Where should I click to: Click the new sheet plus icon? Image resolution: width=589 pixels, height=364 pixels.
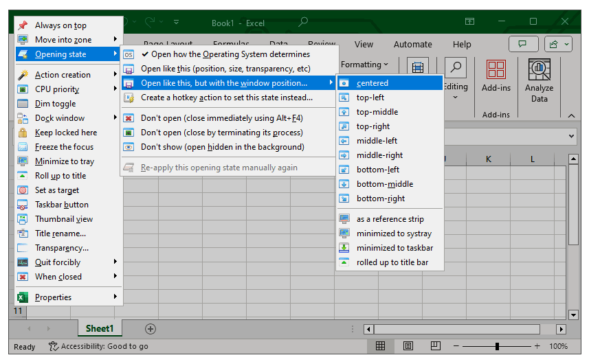pyautogui.click(x=151, y=329)
